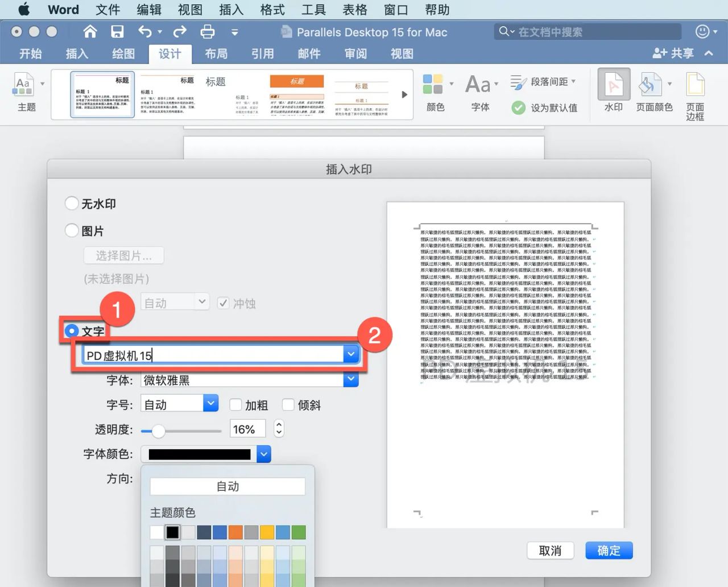The height and width of the screenshot is (587, 728).
Task: Open the 字体 font dropdown showing 微软雅黑
Action: coord(351,379)
